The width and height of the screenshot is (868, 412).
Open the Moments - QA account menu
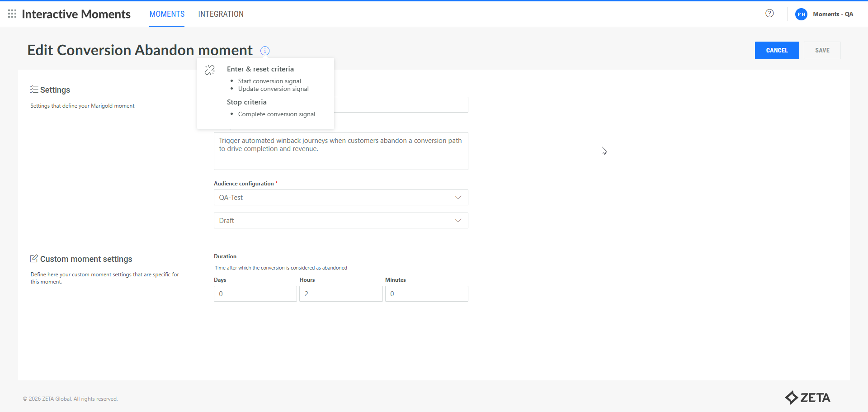(832, 14)
